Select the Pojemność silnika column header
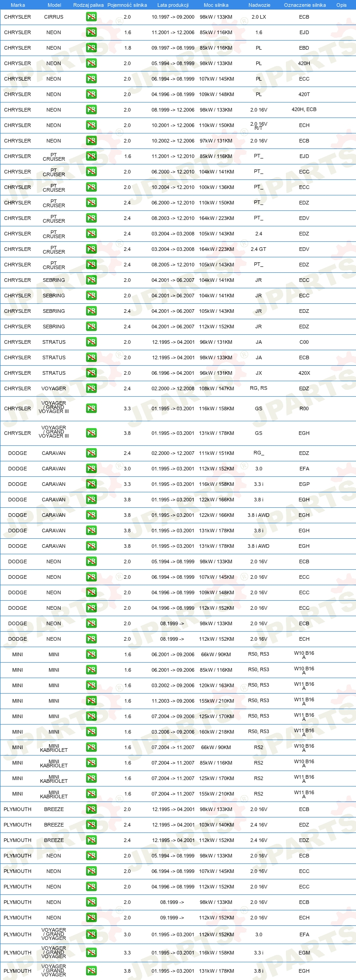 tap(127, 5)
